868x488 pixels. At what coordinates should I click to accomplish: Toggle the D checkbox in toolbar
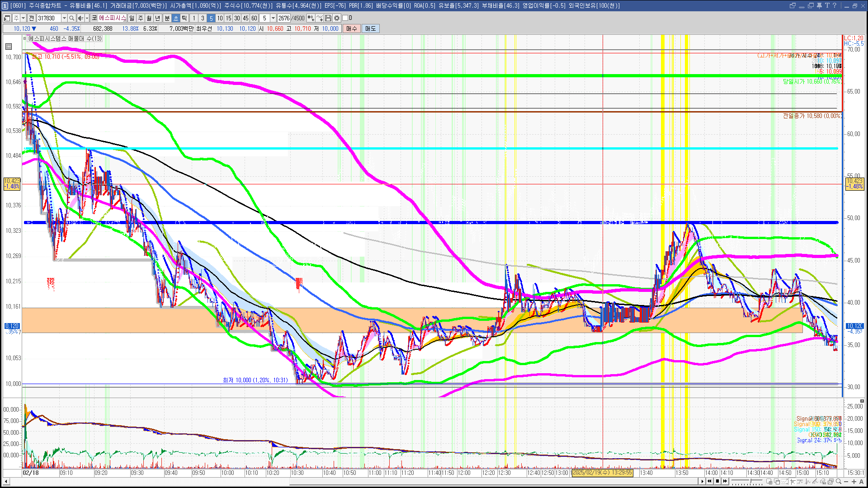click(x=345, y=18)
